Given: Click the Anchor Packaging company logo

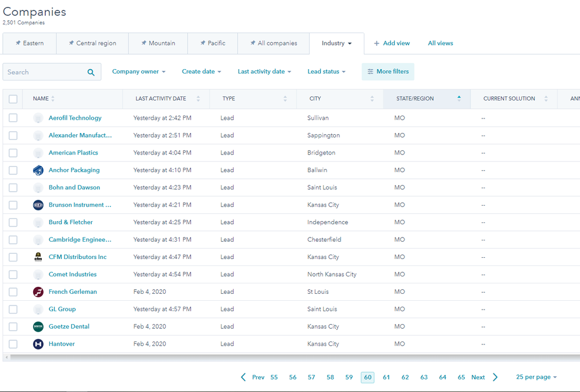Looking at the screenshot, I should (x=38, y=170).
